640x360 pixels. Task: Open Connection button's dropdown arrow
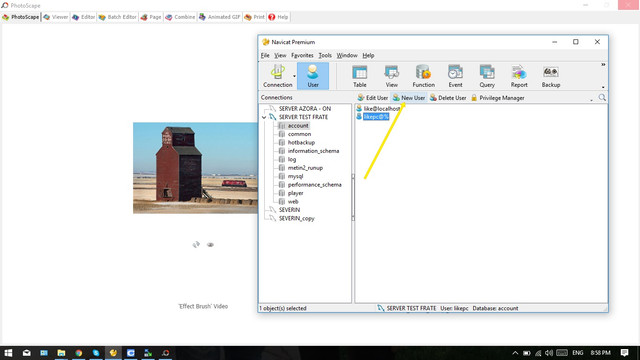pyautogui.click(x=294, y=76)
